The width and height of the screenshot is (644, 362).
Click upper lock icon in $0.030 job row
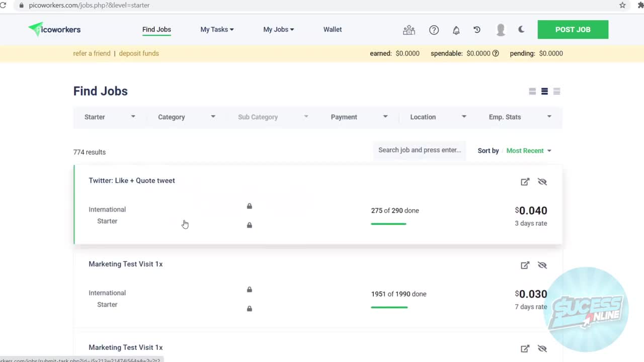point(249,290)
